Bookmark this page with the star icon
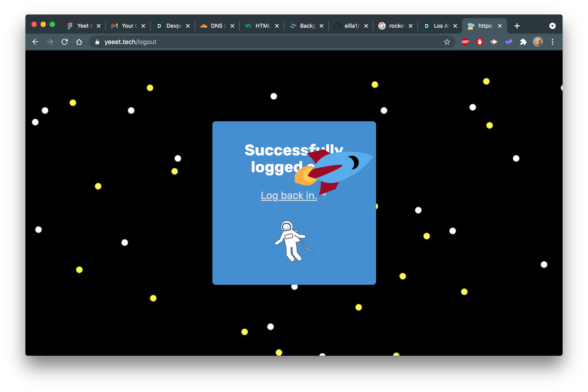588x392 pixels. (447, 42)
